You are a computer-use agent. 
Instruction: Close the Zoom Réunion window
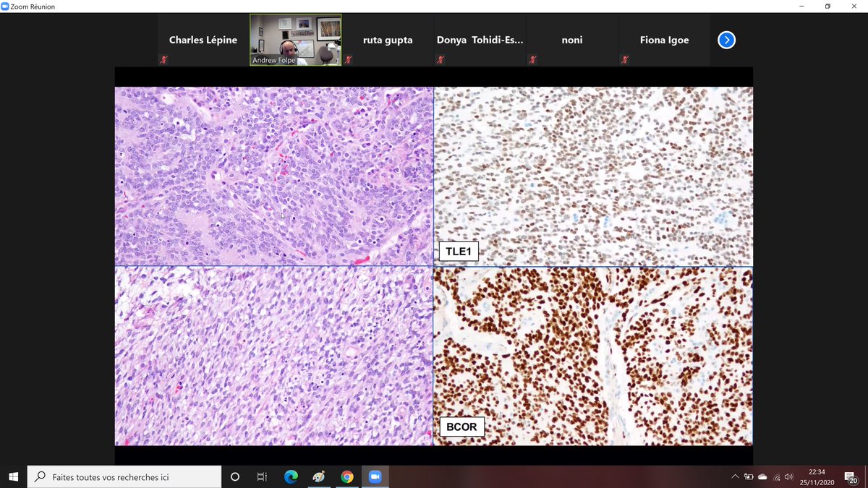[x=856, y=7]
